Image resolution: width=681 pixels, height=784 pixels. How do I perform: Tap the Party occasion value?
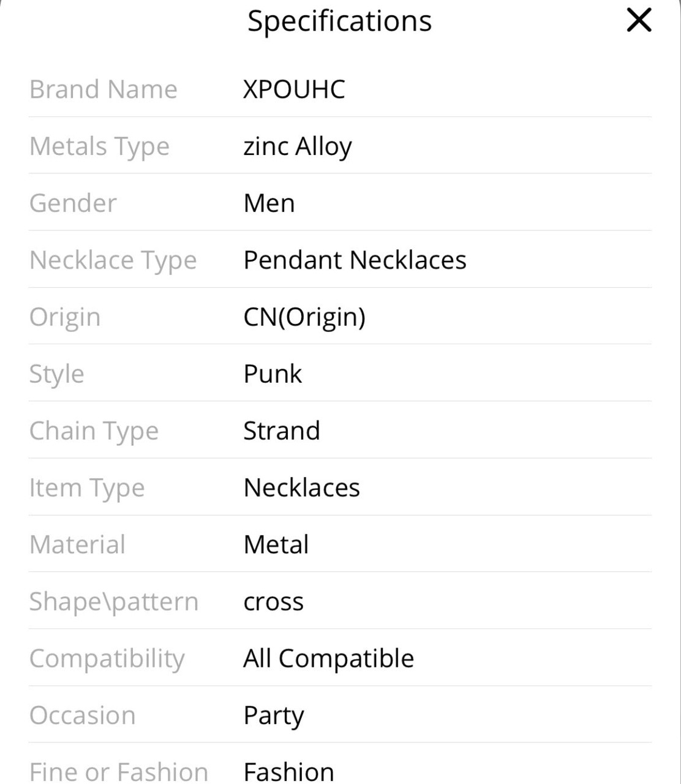(274, 717)
